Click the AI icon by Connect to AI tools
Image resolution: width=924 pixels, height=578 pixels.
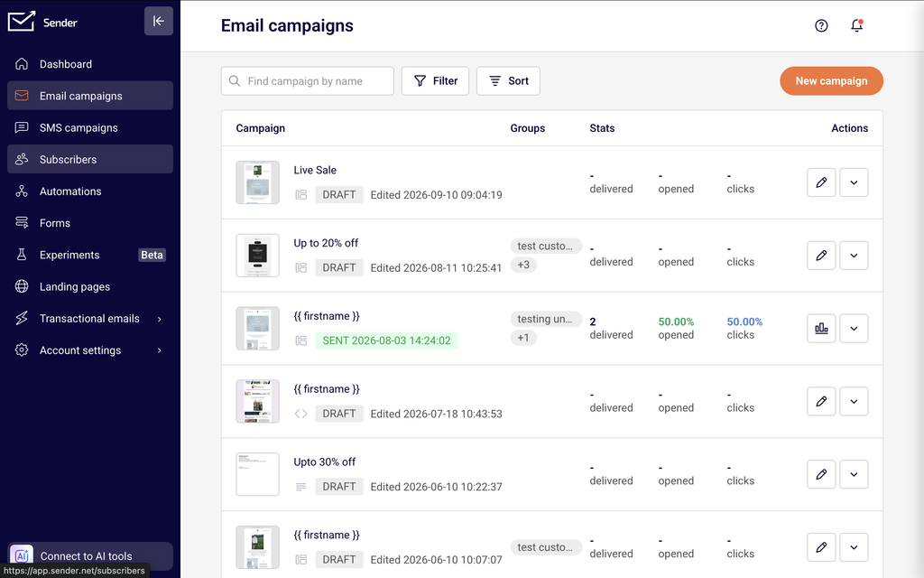click(x=22, y=555)
